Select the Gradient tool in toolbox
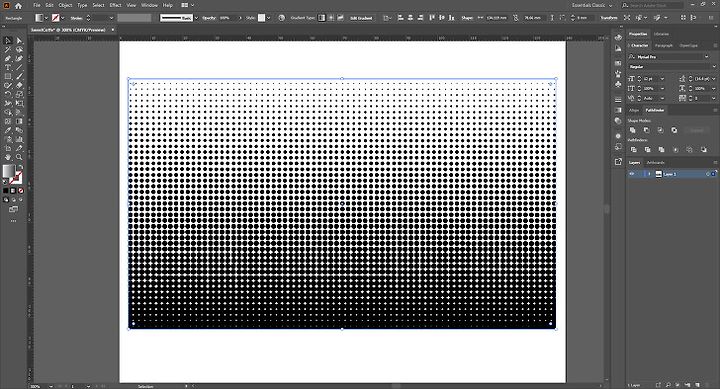Viewport: 720px width, 389px height. point(19,122)
